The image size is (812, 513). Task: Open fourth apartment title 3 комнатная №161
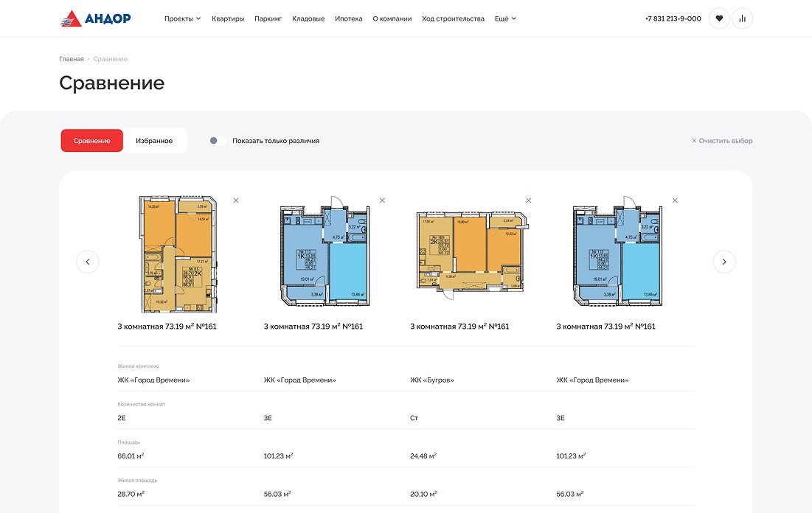pos(606,327)
